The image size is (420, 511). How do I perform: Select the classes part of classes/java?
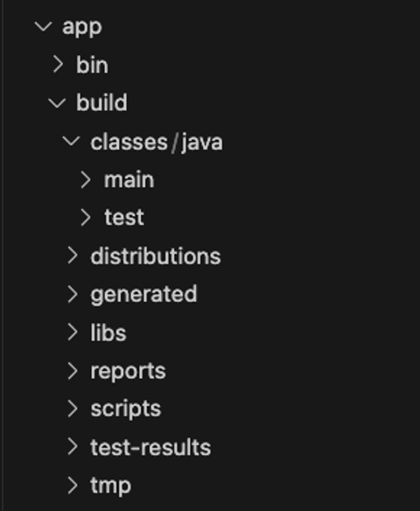(x=129, y=142)
